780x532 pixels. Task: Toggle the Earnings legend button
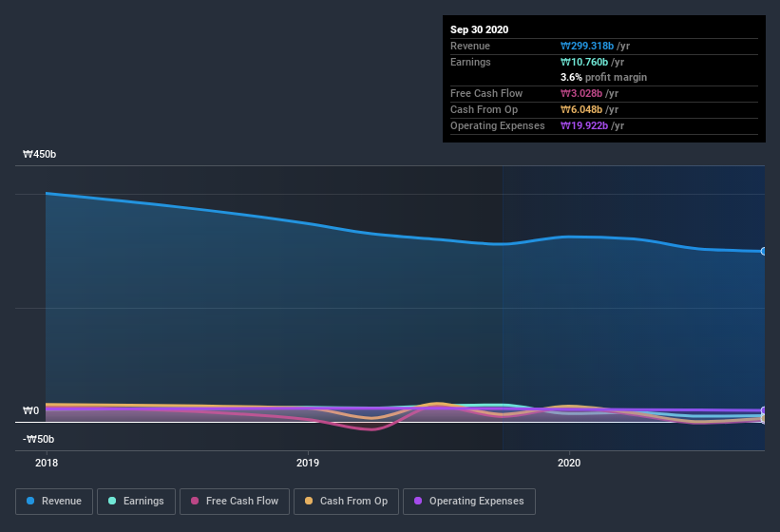[x=136, y=502]
